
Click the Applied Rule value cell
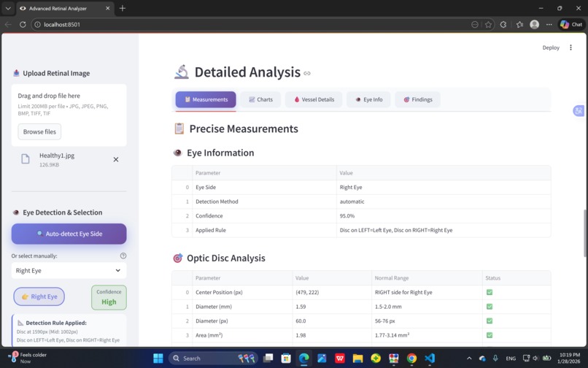pos(444,230)
